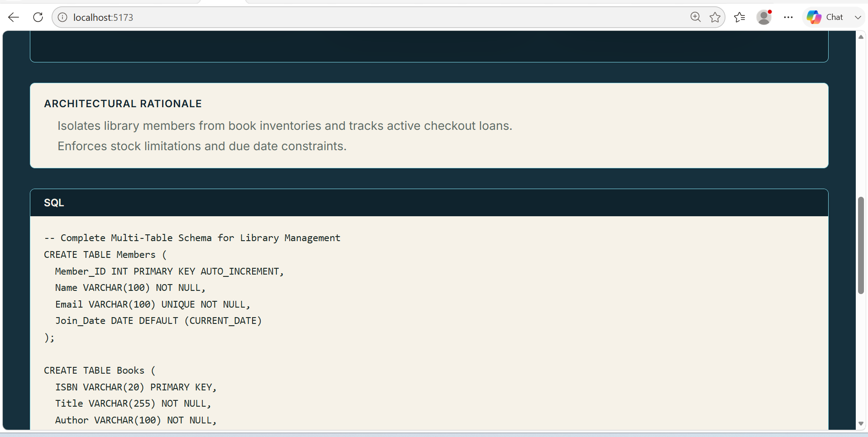This screenshot has width=868, height=437.
Task: Click the CREATE TABLE Members line
Action: 105,255
